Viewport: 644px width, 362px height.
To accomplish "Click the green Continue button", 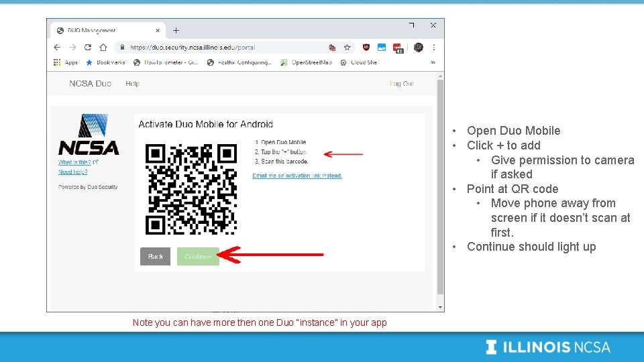I will point(198,257).
